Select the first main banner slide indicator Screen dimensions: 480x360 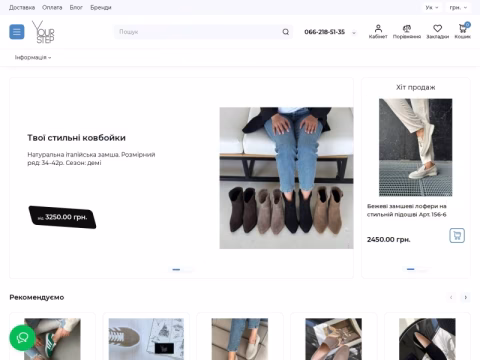click(x=176, y=269)
